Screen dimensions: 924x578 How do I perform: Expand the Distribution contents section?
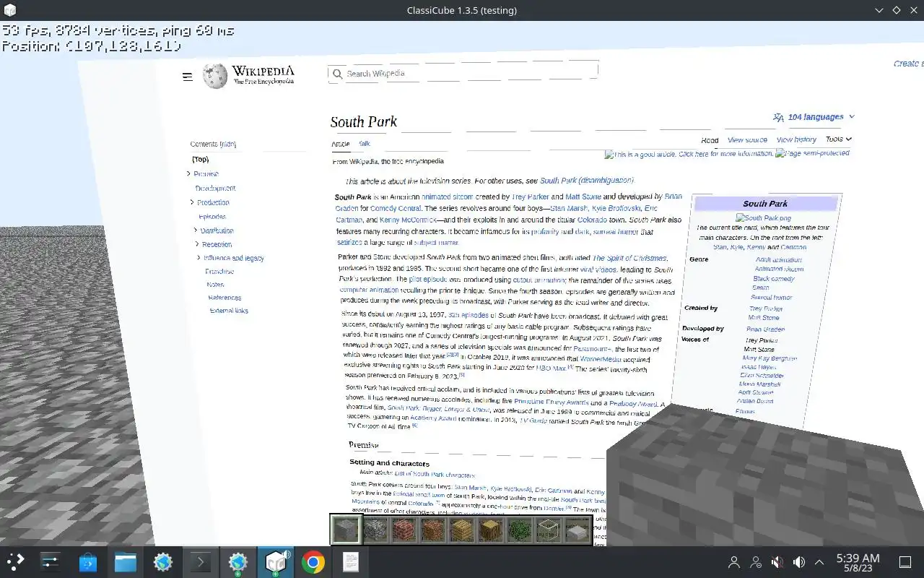[x=196, y=230]
